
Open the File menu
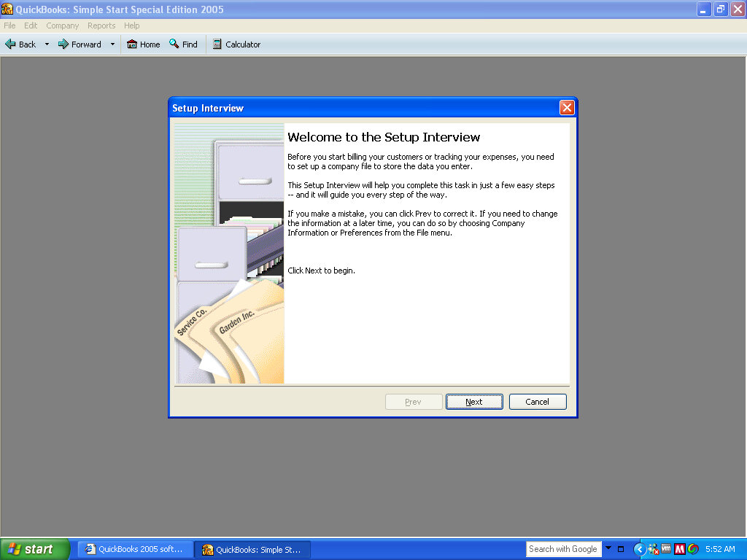point(9,26)
